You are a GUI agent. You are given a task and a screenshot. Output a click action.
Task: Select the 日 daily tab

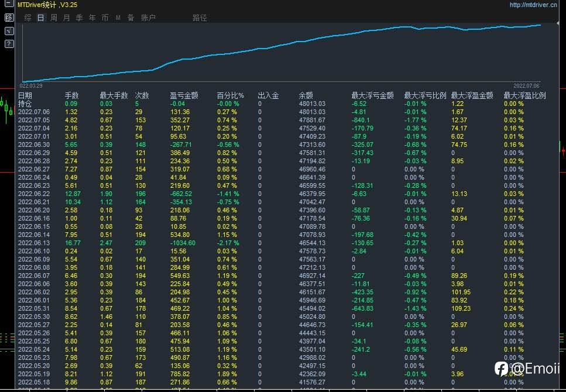tap(41, 18)
